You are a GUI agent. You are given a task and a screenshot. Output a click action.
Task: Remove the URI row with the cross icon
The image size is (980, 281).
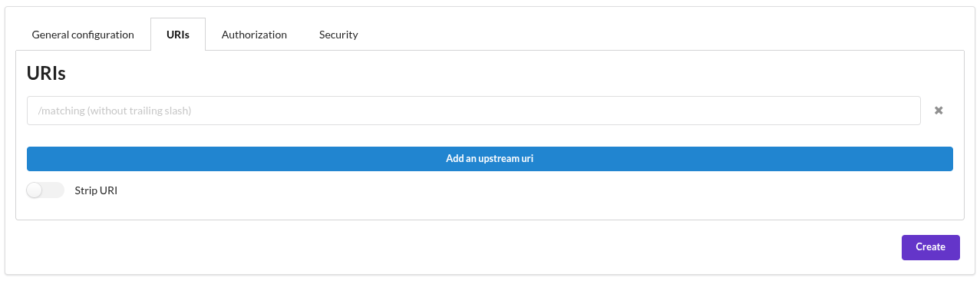tap(938, 111)
